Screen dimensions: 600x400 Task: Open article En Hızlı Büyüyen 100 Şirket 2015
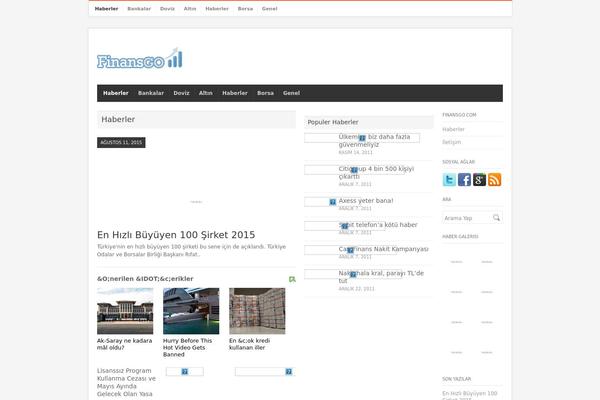pyautogui.click(x=176, y=235)
